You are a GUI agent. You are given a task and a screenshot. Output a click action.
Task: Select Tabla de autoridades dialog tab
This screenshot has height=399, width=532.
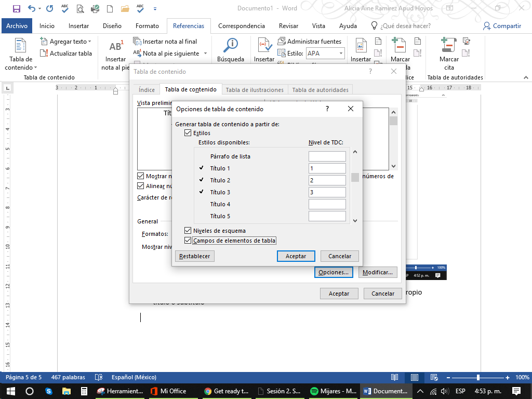[x=320, y=89]
